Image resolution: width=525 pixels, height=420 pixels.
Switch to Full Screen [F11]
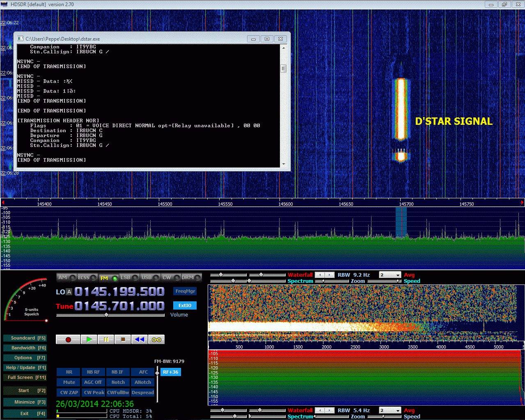pos(25,378)
